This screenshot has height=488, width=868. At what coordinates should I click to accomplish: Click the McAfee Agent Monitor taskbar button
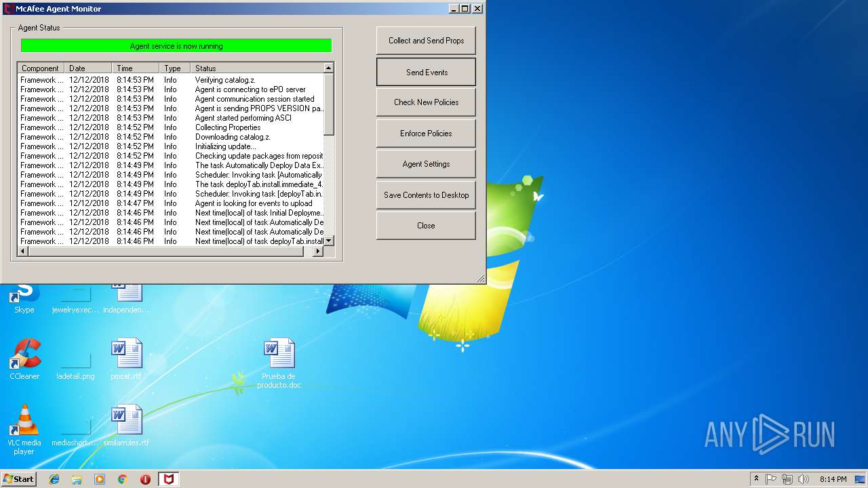[168, 479]
